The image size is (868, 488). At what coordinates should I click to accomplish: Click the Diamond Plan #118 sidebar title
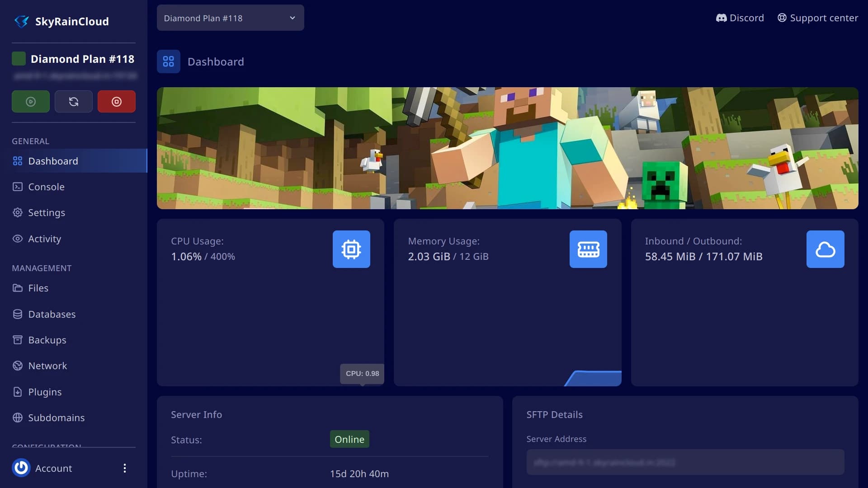click(x=83, y=59)
